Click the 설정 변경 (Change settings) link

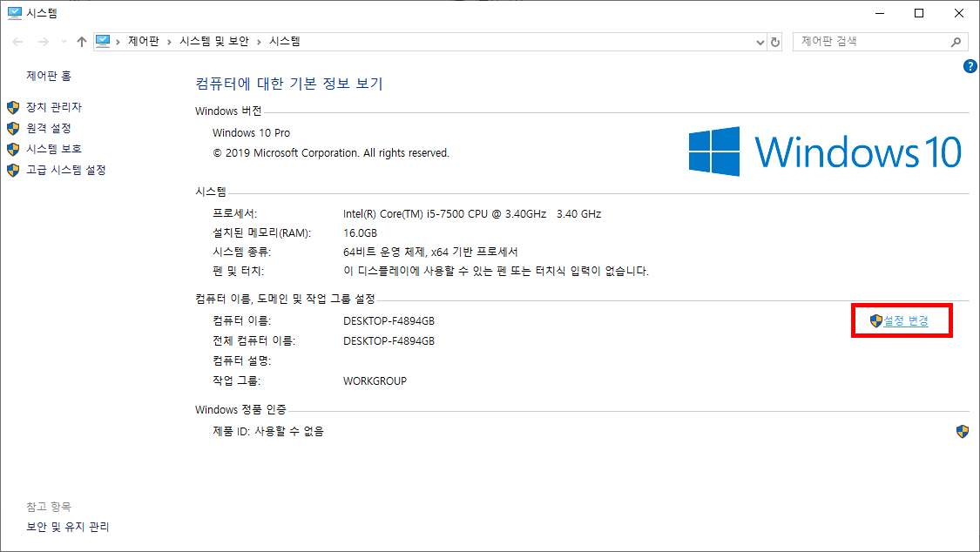[906, 321]
